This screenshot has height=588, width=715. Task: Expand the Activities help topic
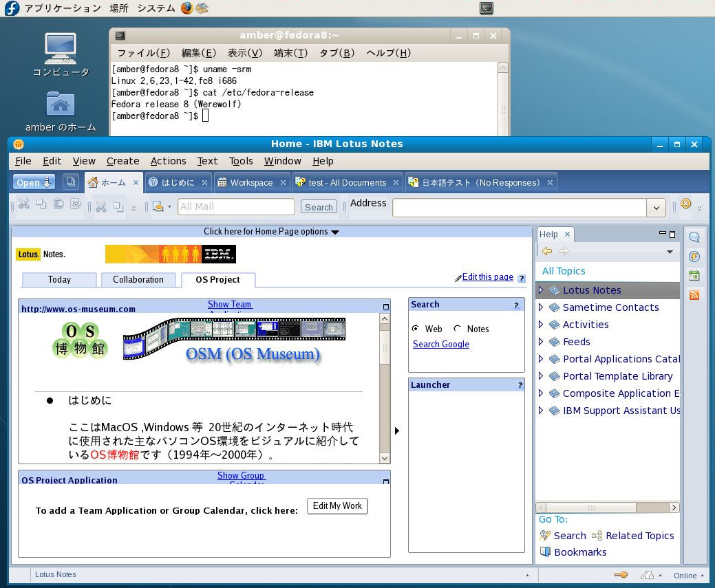point(541,325)
